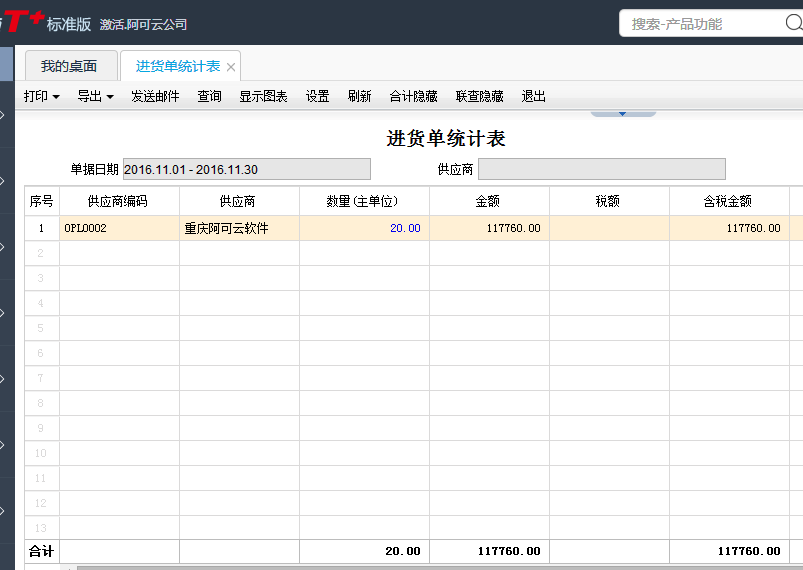Click the 单据日期 date range field
This screenshot has height=570, width=803.
click(x=246, y=170)
